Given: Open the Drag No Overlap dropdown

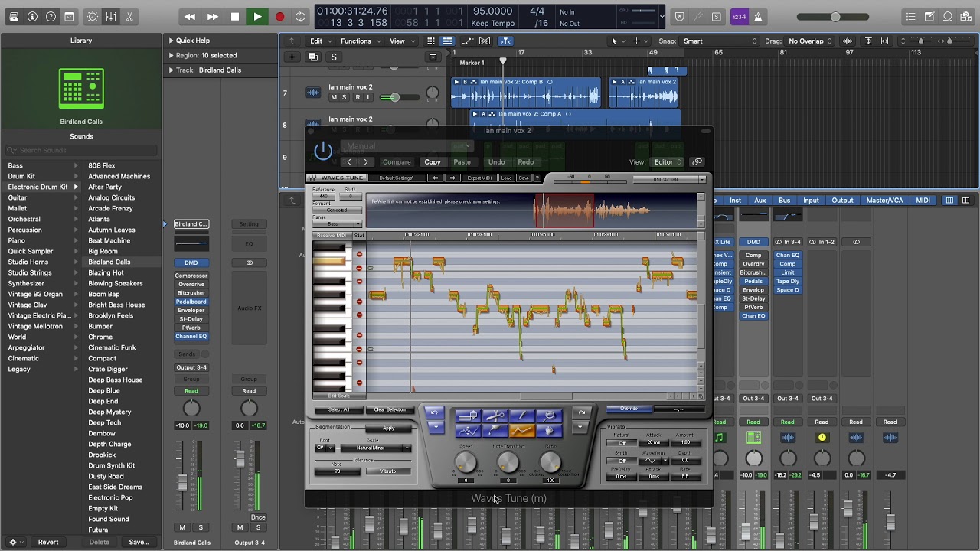Looking at the screenshot, I should click(x=810, y=41).
